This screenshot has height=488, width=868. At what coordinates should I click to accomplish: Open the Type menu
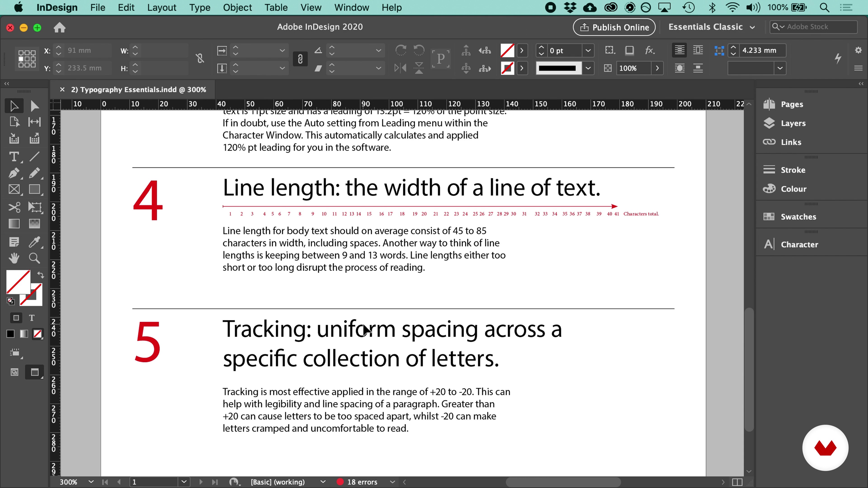coord(199,7)
